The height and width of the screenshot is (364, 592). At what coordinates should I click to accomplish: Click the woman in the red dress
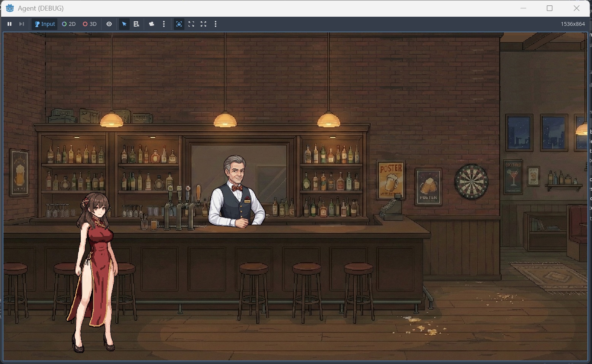coord(95,272)
